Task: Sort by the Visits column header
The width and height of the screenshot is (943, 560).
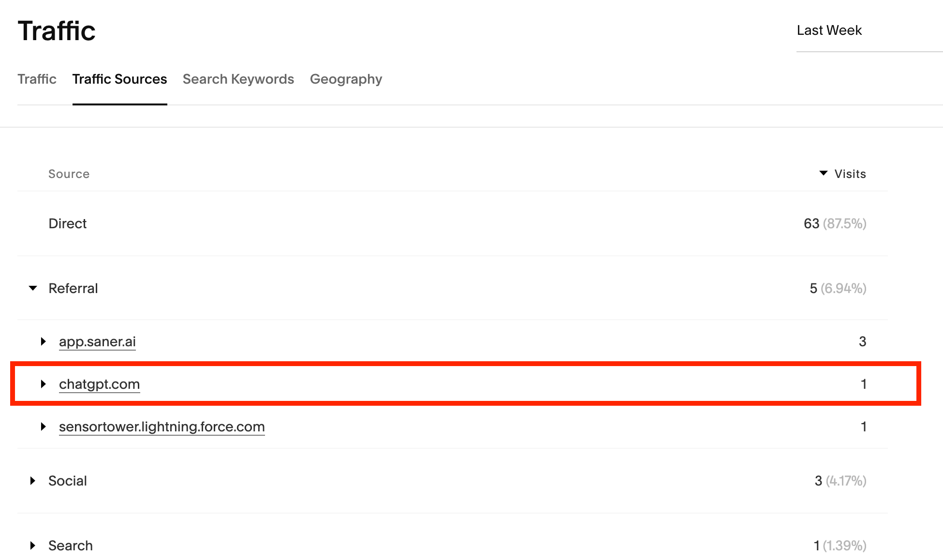Action: (850, 174)
